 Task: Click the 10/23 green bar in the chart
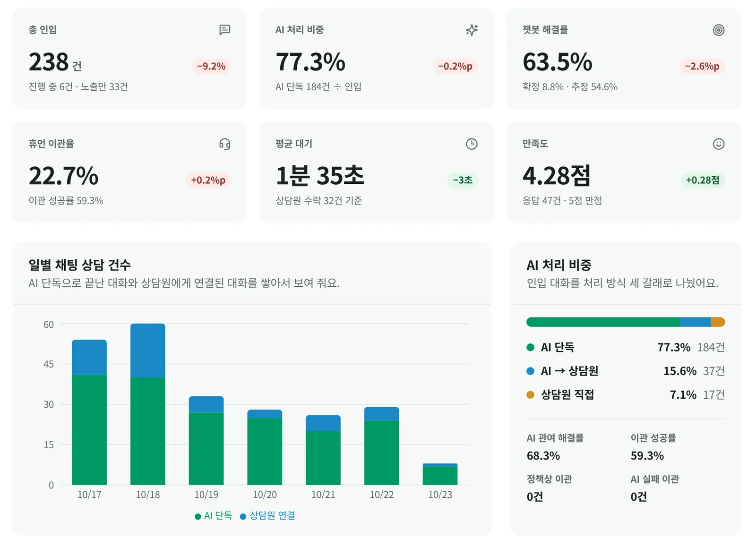click(x=440, y=476)
